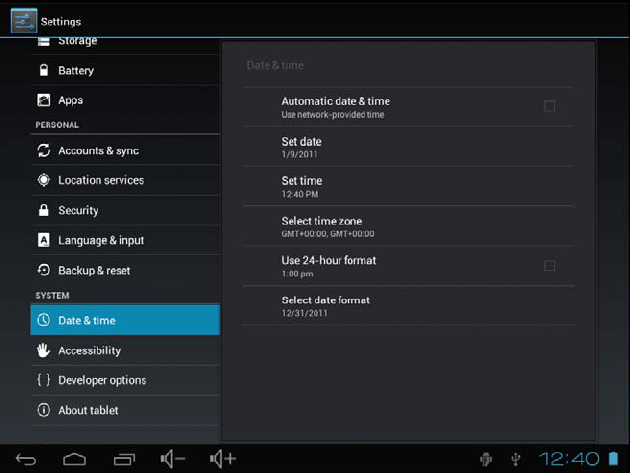Select Date & time label in sidebar

[x=87, y=320]
